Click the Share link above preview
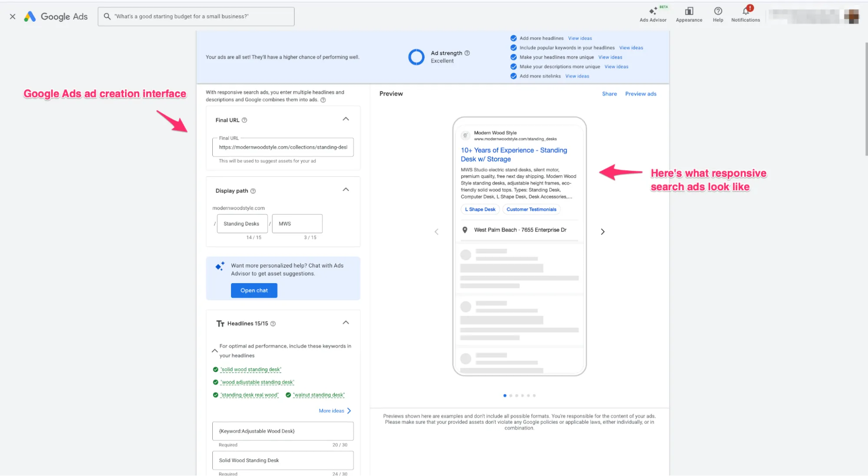The width and height of the screenshot is (868, 476). [x=609, y=94]
